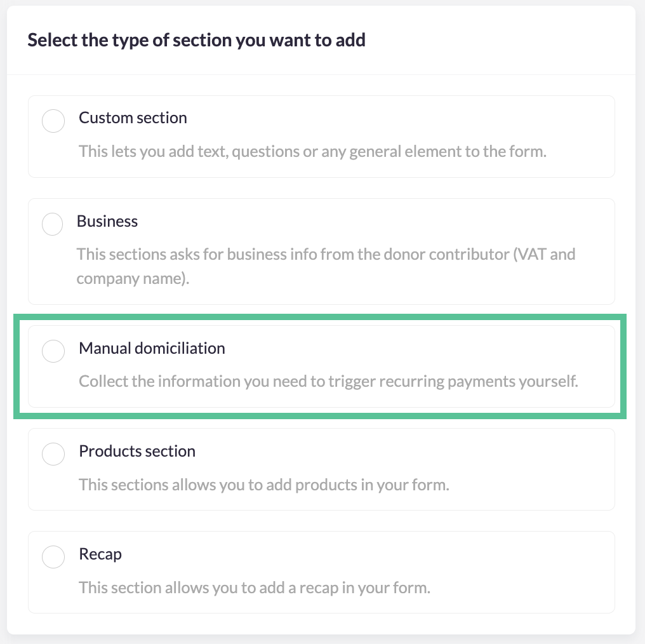Select the Products section radio button
Viewport: 645px width, 644px height.
(x=53, y=454)
